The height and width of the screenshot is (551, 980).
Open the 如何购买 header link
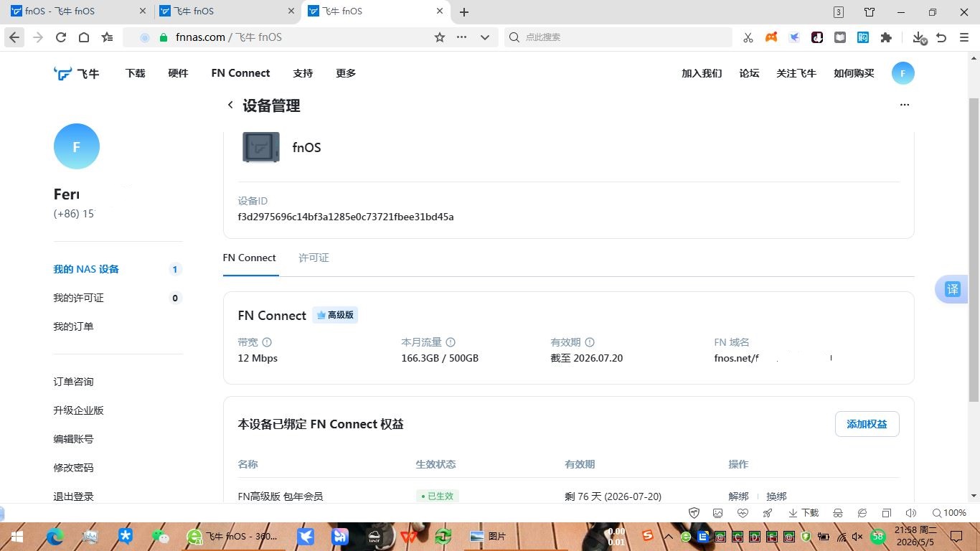click(x=854, y=73)
